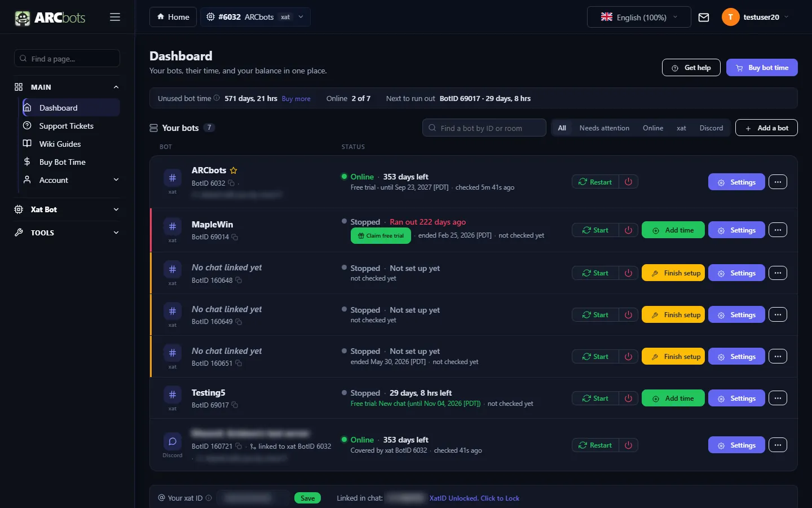Restart the ARCbots bot 6032
The height and width of the screenshot is (508, 812).
click(595, 182)
